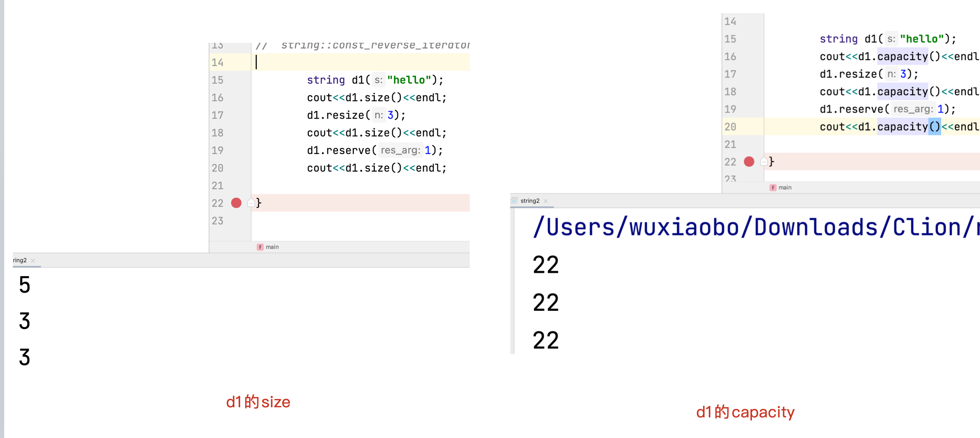Click capacity() call on line 16 right editor
The image size is (980, 438).
coord(909,56)
